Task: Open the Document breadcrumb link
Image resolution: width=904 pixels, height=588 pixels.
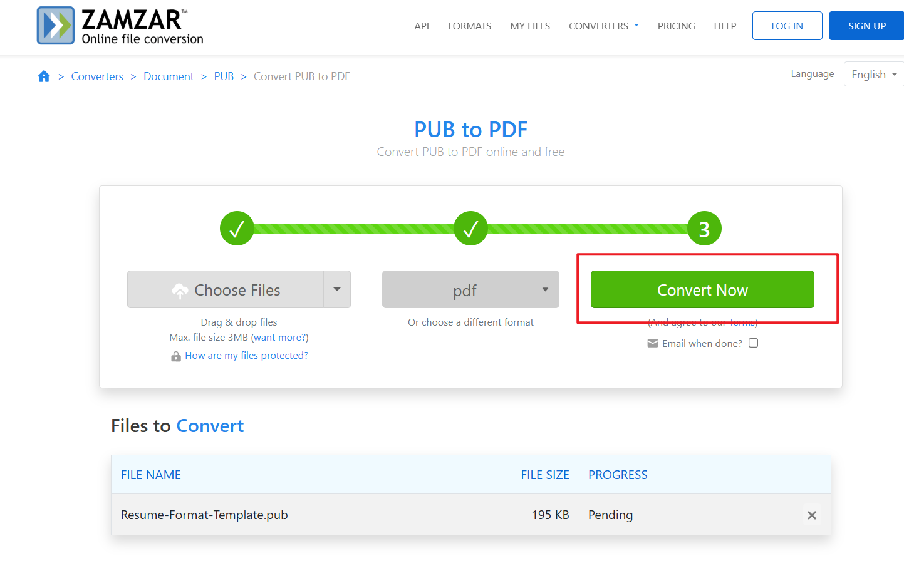Action: [x=169, y=76]
